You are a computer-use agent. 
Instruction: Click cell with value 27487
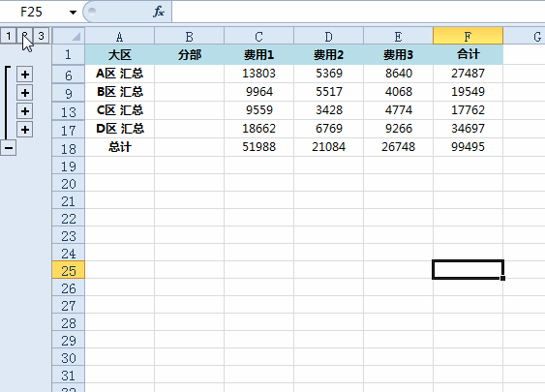click(x=468, y=74)
